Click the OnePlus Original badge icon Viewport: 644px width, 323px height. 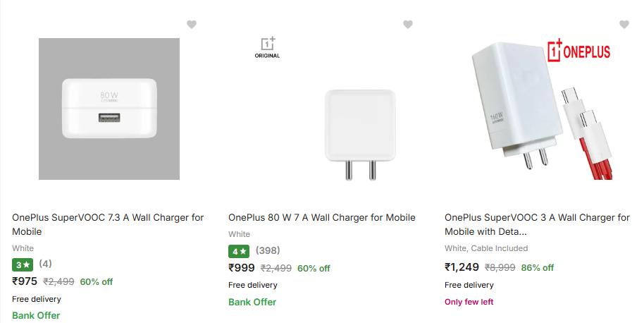point(267,48)
